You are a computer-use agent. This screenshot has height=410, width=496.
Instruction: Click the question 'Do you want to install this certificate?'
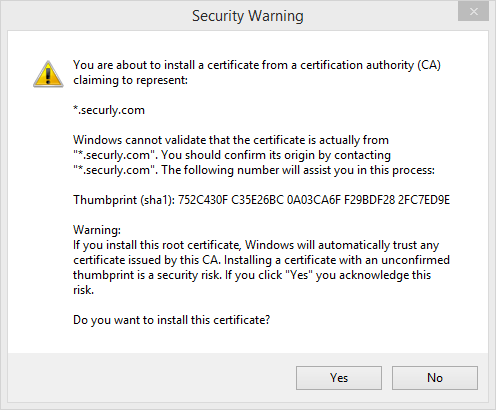click(172, 320)
